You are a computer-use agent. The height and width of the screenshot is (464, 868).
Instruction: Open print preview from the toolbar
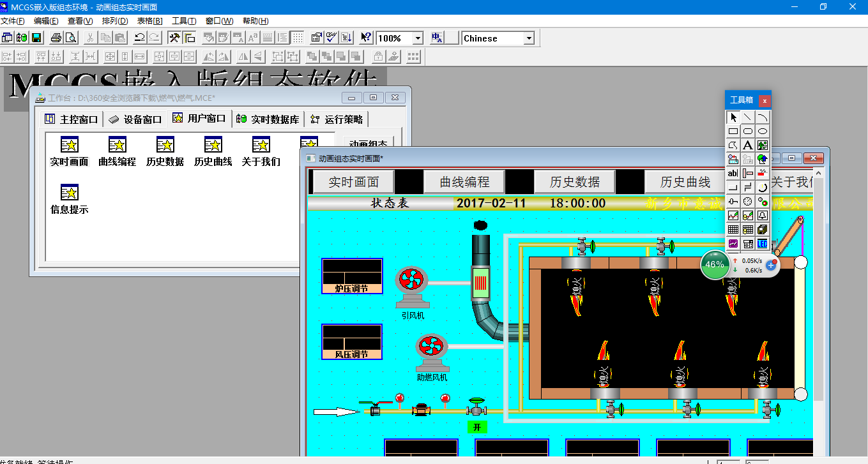coord(70,38)
